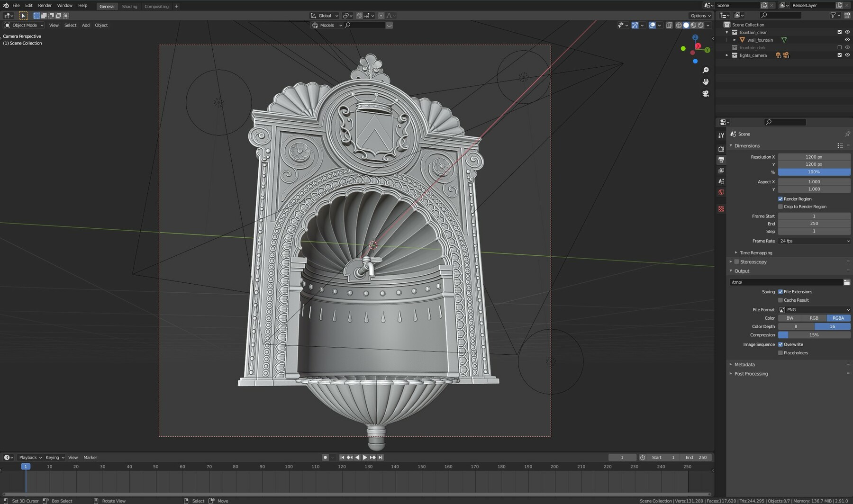Click the pan hand viewport gizmo

[x=706, y=82]
